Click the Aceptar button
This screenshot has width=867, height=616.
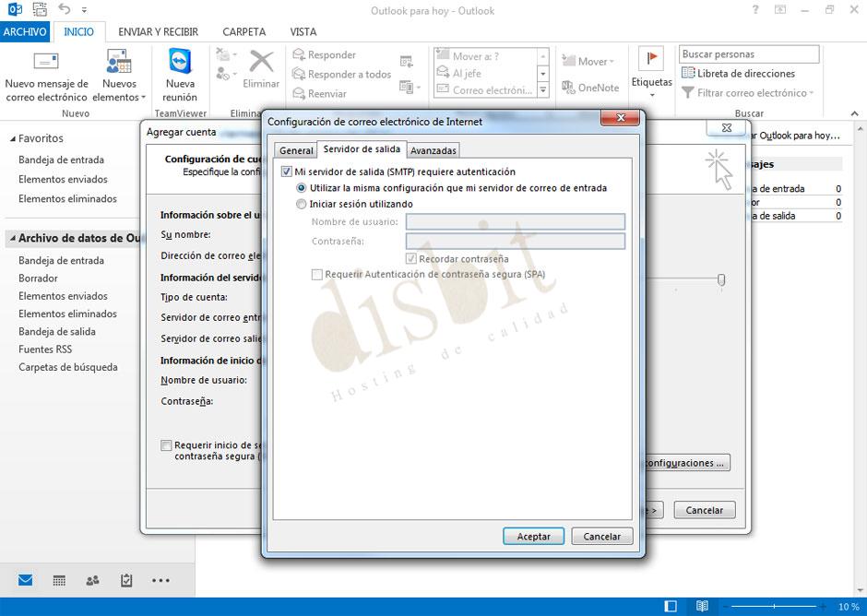tap(533, 536)
